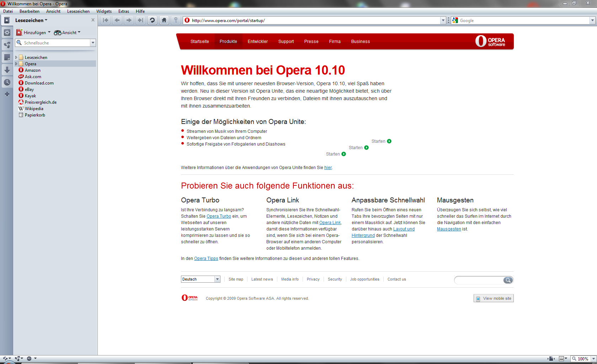597x364 pixels.
Task: Open the Extras menu
Action: pos(124,11)
